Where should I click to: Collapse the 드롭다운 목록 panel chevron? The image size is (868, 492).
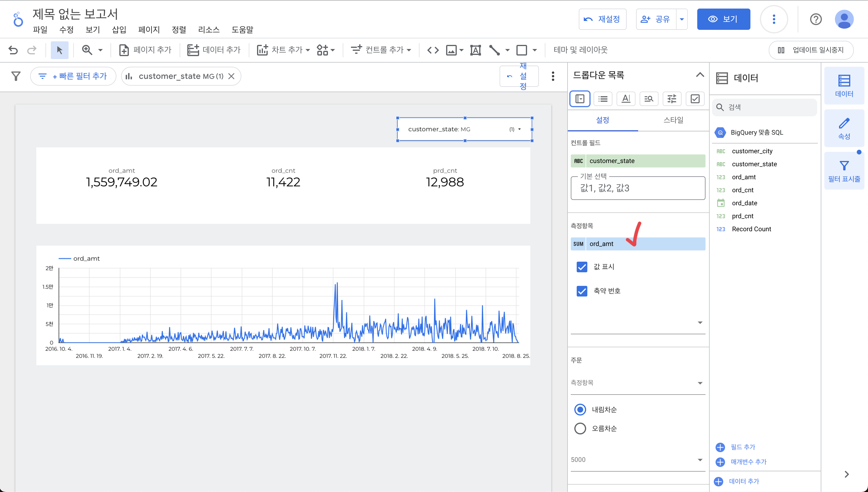click(x=700, y=75)
